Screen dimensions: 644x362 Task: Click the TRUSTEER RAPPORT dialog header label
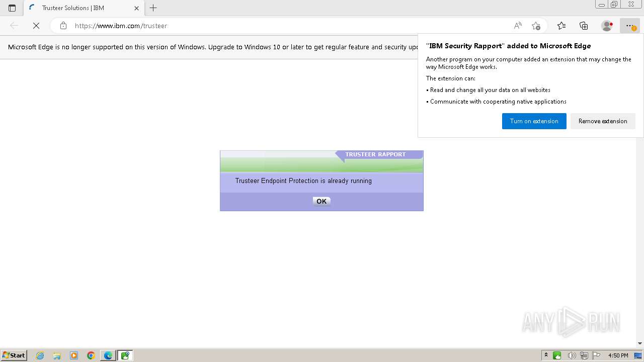(375, 154)
